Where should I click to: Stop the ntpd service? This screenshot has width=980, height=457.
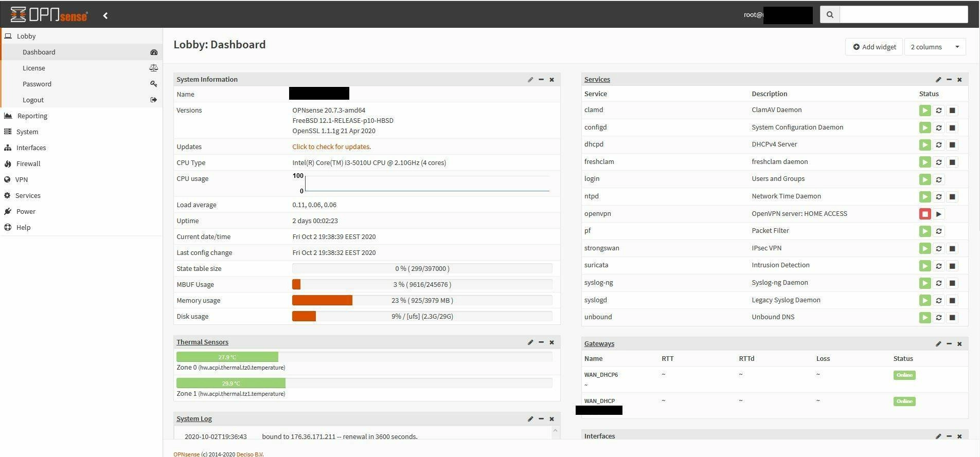click(x=952, y=197)
